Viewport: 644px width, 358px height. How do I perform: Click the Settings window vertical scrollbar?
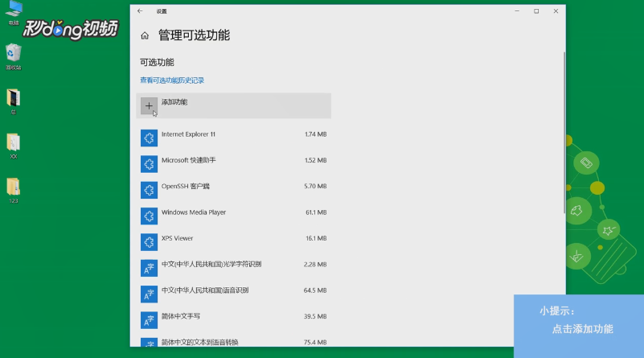564,133
